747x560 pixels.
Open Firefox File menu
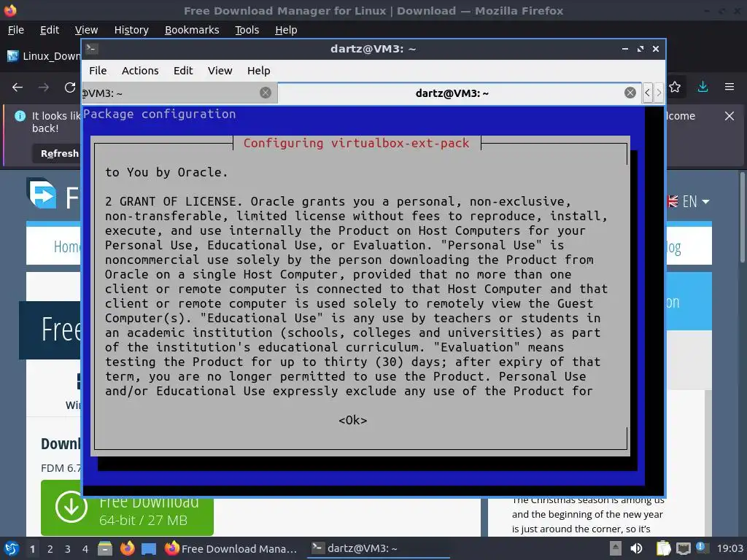(16, 30)
